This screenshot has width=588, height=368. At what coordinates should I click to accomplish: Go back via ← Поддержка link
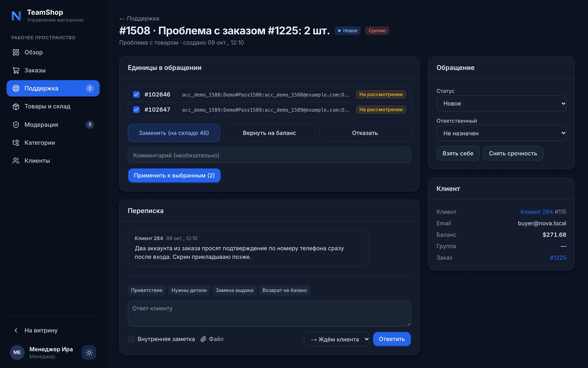(139, 18)
